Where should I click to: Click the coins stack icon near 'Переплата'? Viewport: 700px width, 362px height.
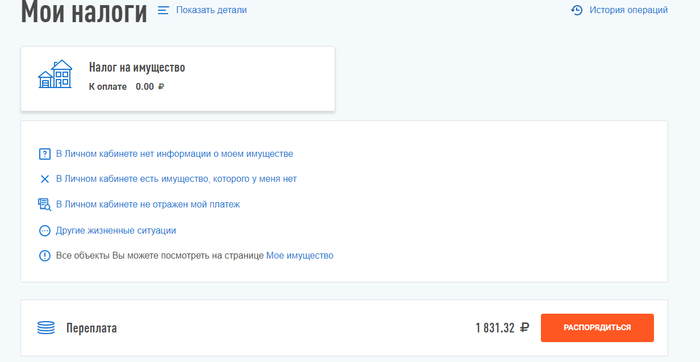pyautogui.click(x=46, y=328)
